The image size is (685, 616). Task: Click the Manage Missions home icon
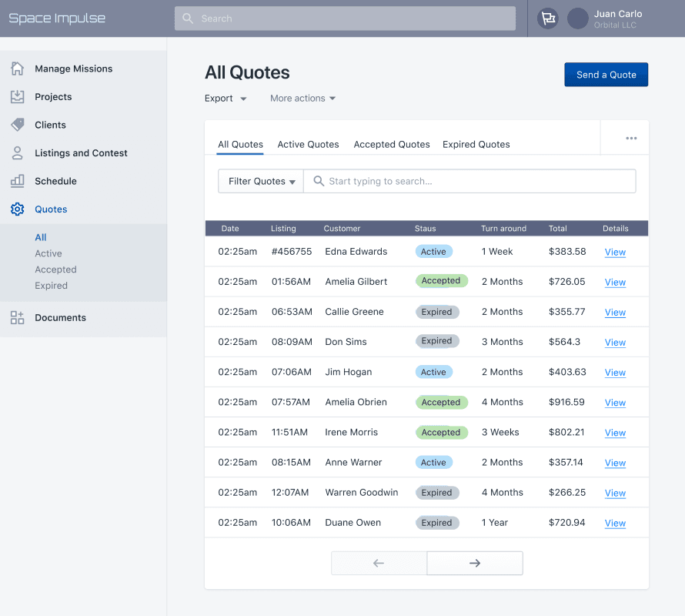point(17,69)
